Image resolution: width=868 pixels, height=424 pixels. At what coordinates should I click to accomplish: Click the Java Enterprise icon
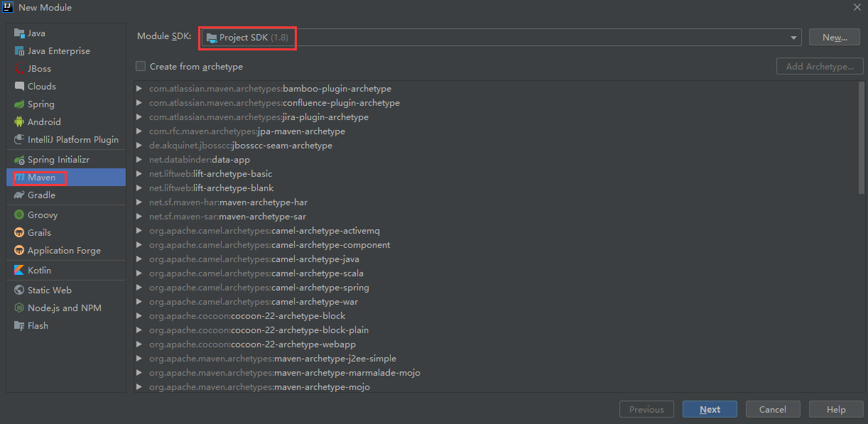tap(19, 51)
